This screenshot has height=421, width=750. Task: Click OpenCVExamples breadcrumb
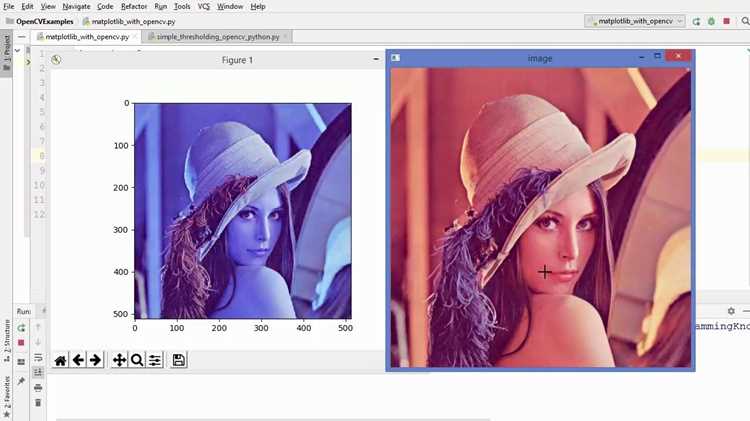pyautogui.click(x=40, y=22)
